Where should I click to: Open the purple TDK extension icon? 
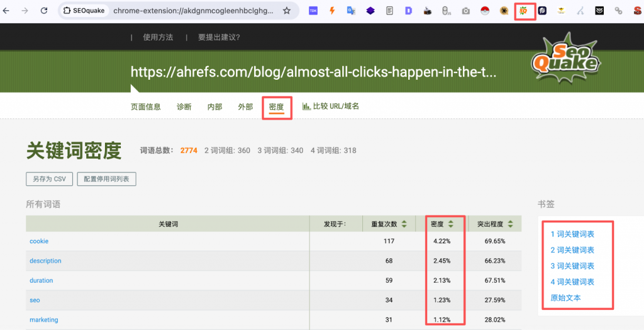(x=313, y=11)
